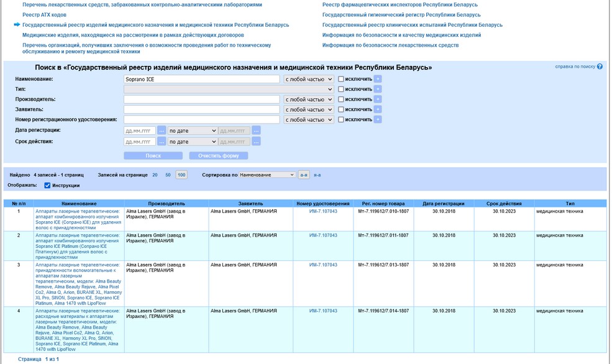Open calendar for Дата регистрации start date
Image resolution: width=612 pixels, height=364 pixels.
point(161,130)
